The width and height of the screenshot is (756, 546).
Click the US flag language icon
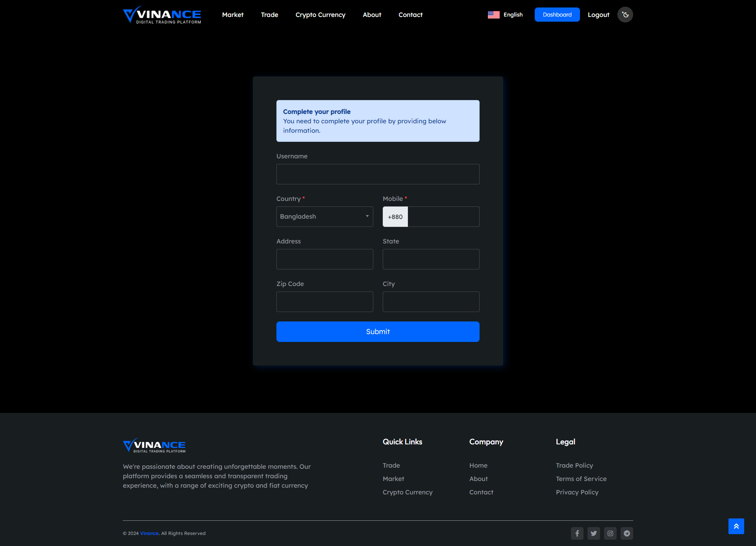pos(493,15)
